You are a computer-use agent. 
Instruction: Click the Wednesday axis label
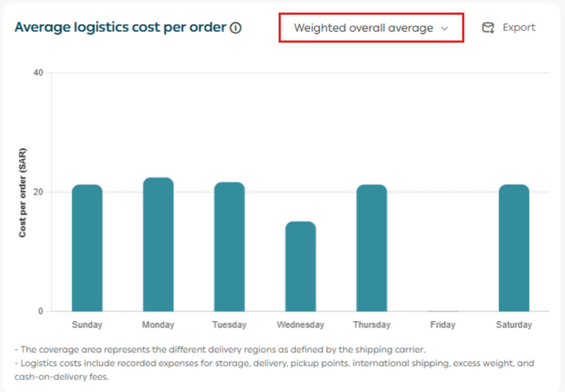[x=301, y=325]
